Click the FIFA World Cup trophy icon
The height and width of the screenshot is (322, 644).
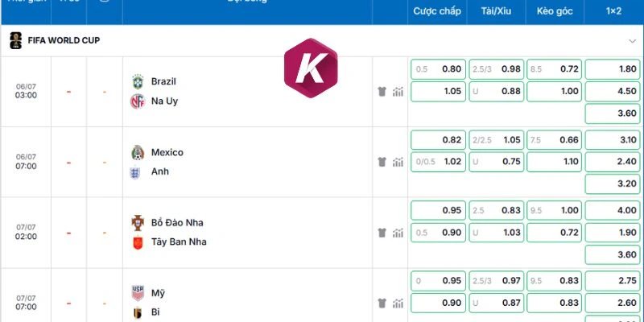click(x=15, y=41)
